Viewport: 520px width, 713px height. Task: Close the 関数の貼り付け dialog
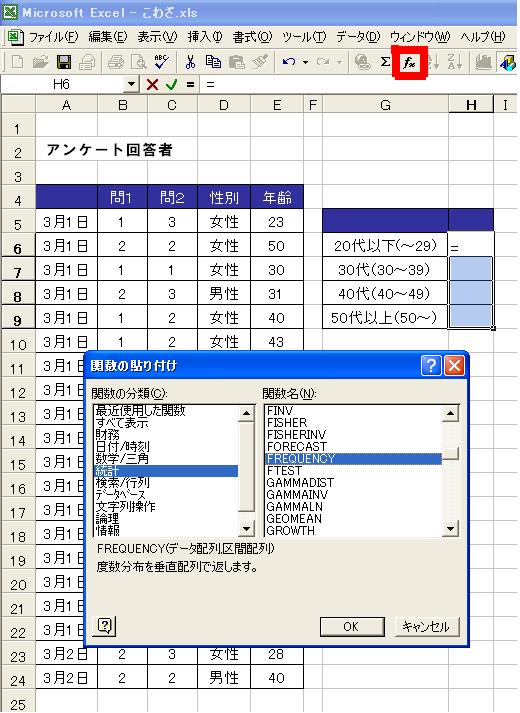[454, 365]
